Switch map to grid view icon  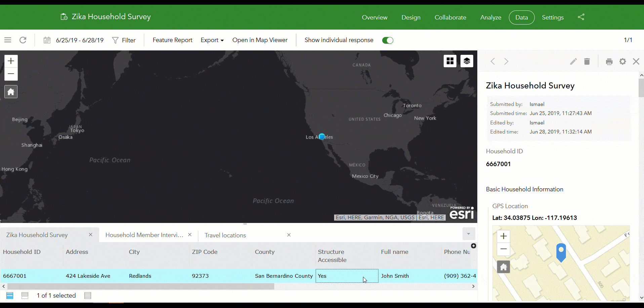[x=450, y=61]
